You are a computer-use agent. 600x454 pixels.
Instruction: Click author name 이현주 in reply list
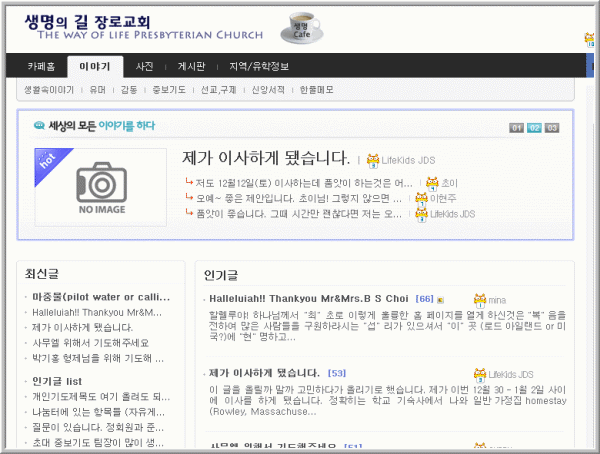[443, 199]
